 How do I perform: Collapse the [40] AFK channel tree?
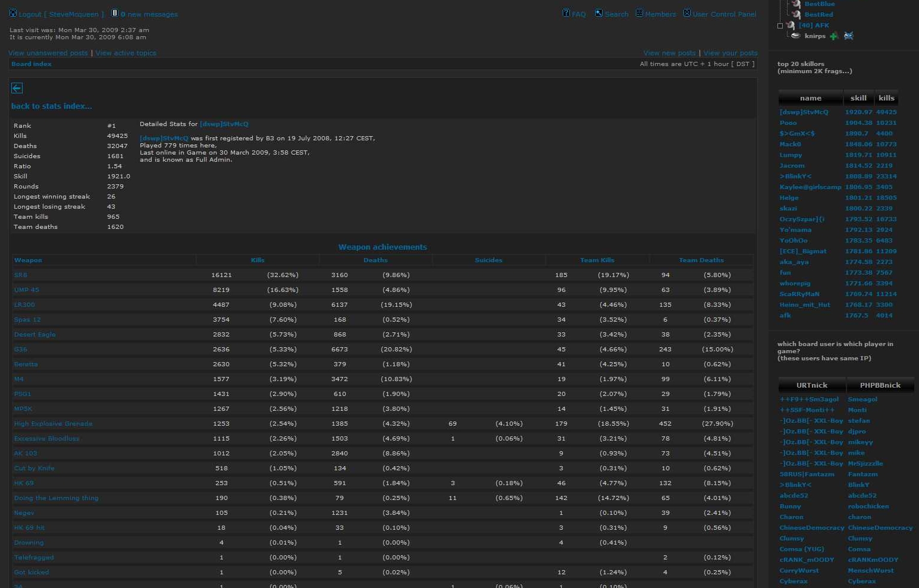pyautogui.click(x=780, y=26)
